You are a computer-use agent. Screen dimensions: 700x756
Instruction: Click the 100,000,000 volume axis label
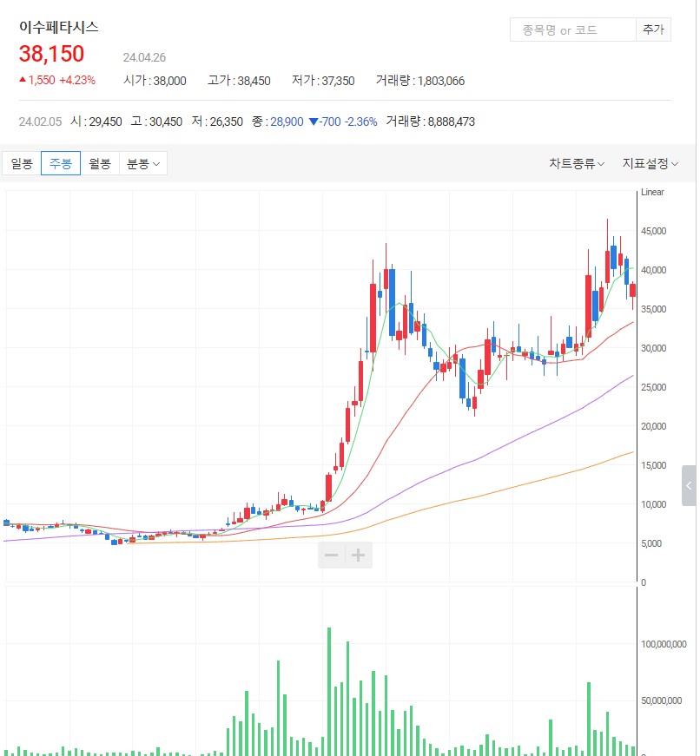pos(664,644)
